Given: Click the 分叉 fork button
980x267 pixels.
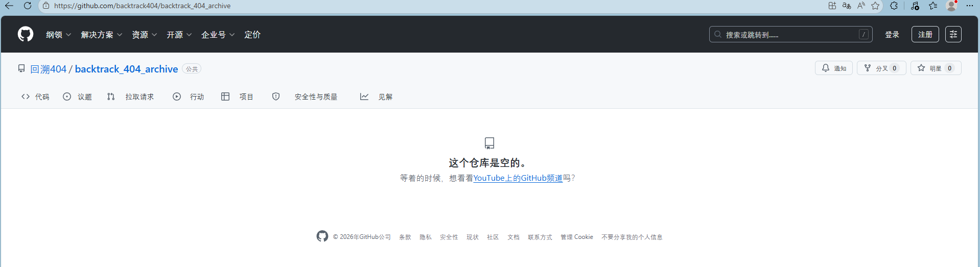Looking at the screenshot, I should point(881,68).
